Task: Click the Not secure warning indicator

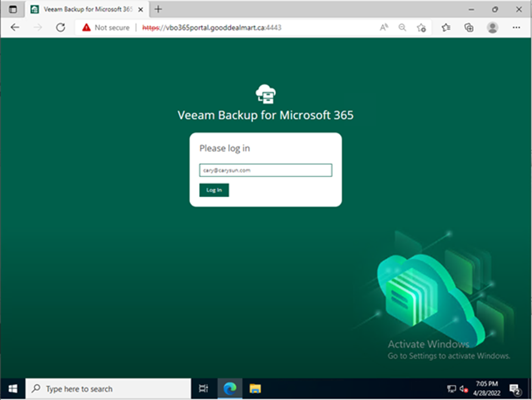Action: [x=106, y=27]
